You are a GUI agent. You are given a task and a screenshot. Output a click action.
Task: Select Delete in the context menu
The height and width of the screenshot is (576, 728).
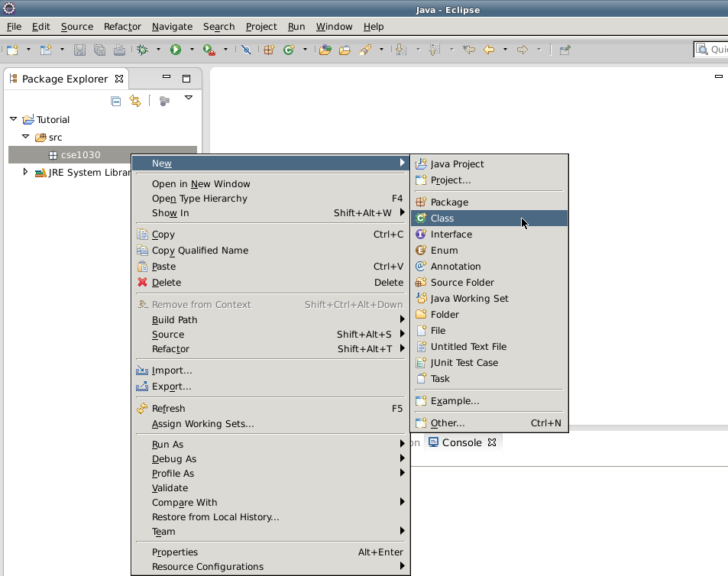(x=270, y=282)
